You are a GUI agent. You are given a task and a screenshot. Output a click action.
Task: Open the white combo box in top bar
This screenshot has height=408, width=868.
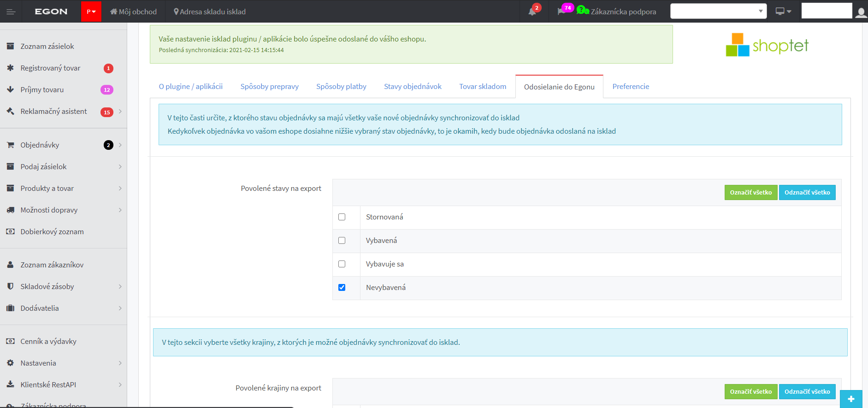(x=718, y=11)
